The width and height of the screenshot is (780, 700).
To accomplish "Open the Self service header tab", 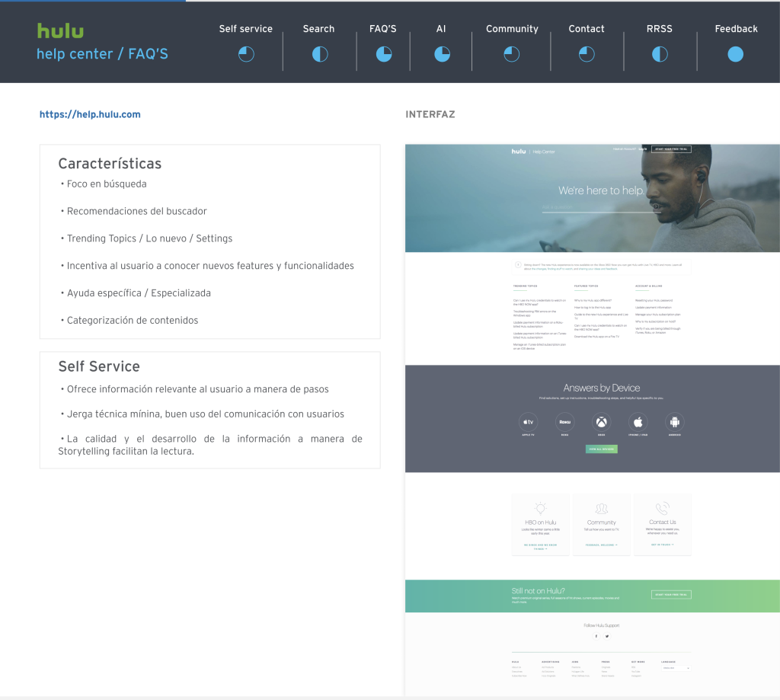I will pos(246,29).
